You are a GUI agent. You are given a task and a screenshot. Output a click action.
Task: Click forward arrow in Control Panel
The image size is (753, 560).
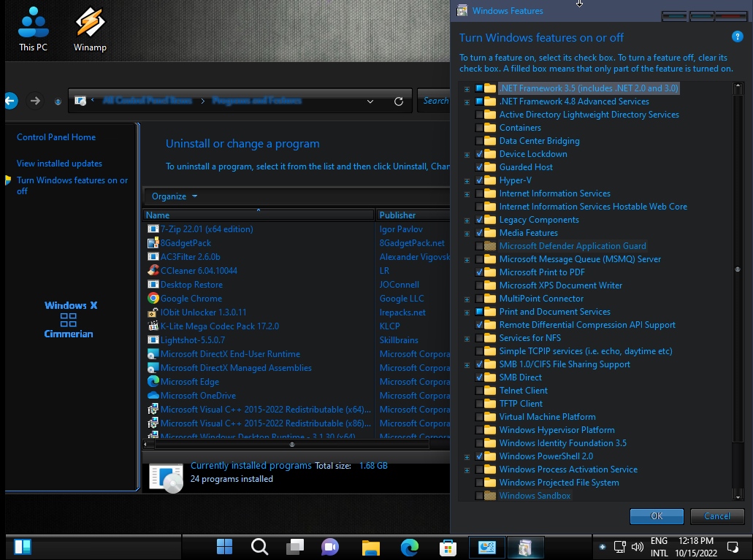coord(35,101)
